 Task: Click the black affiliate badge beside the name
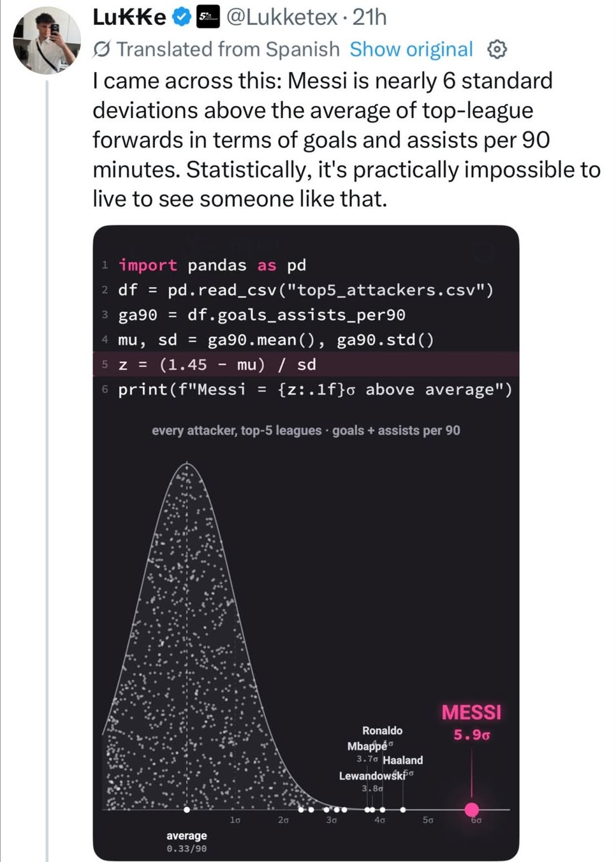207,17
